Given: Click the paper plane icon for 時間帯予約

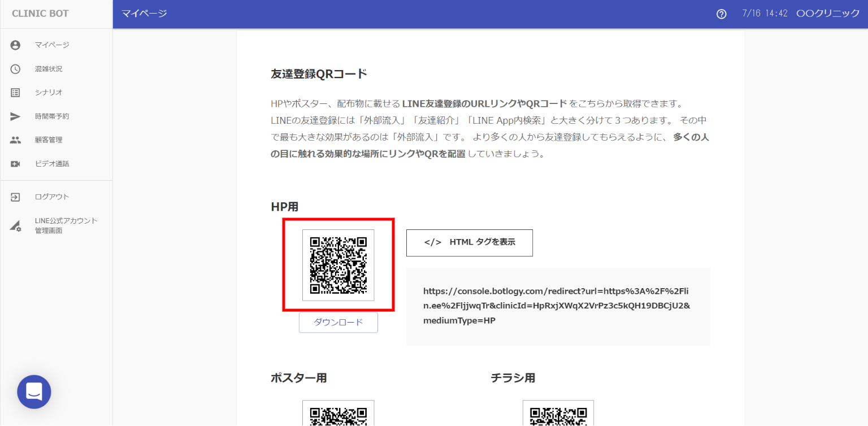Looking at the screenshot, I should (15, 116).
